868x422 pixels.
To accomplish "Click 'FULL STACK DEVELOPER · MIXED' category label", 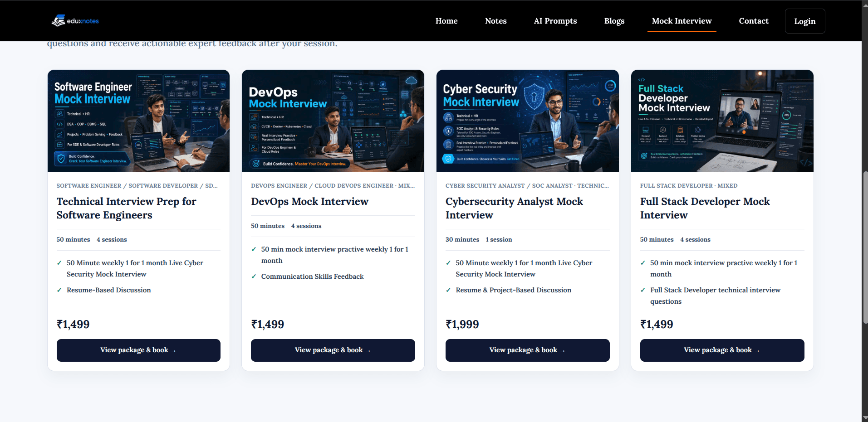I will pos(689,186).
